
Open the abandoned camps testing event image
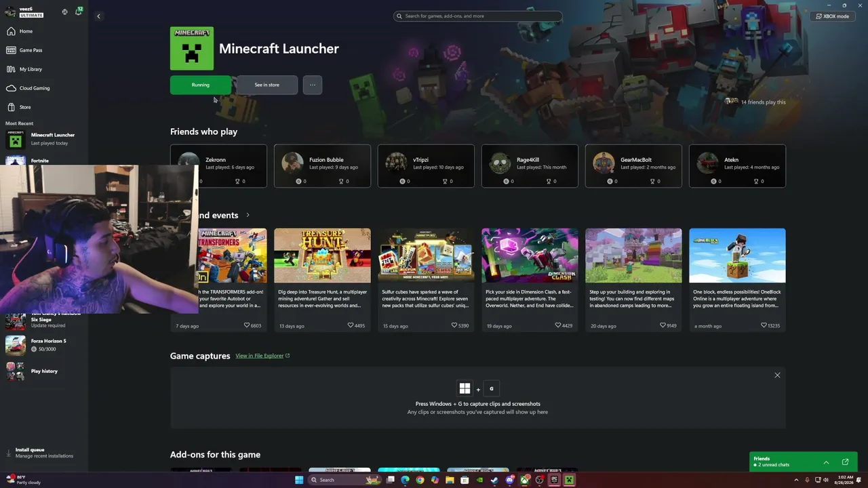click(633, 256)
